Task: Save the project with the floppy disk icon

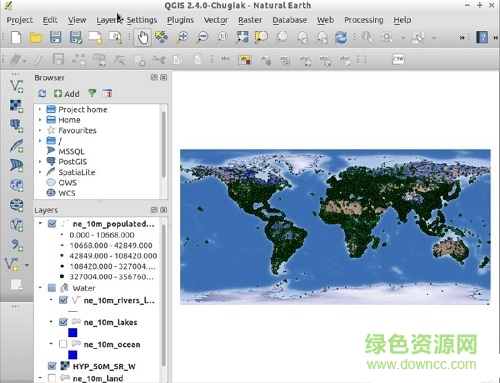Action: [x=55, y=37]
